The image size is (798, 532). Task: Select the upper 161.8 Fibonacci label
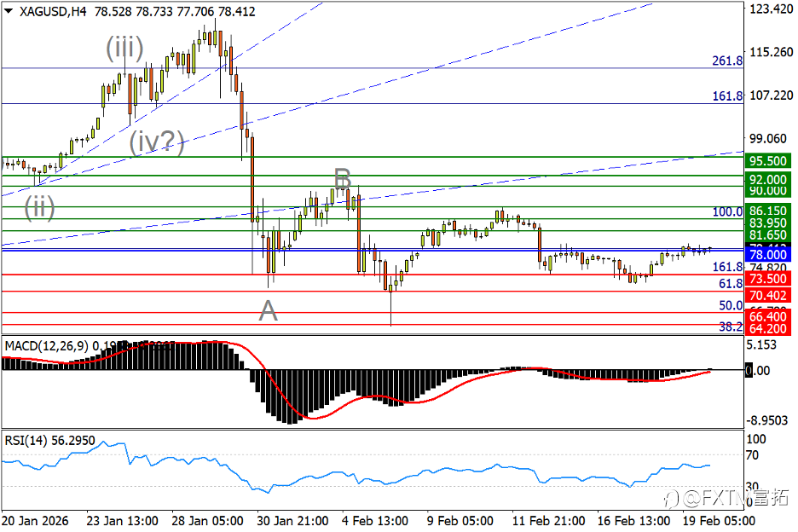click(x=727, y=95)
